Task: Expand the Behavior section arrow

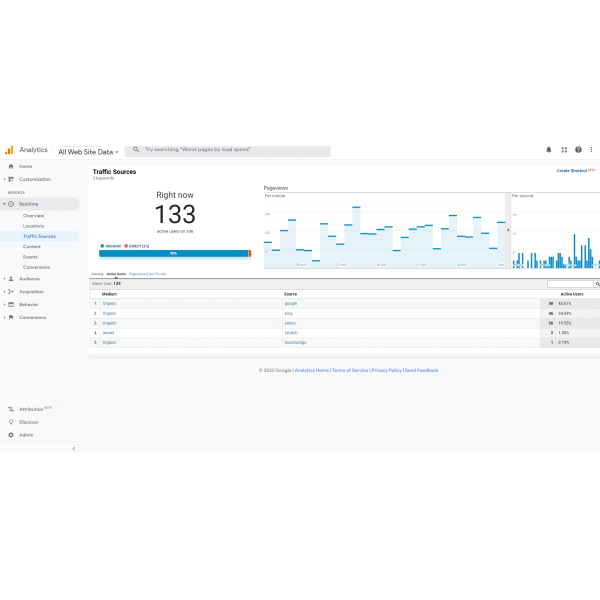Action: click(x=4, y=305)
